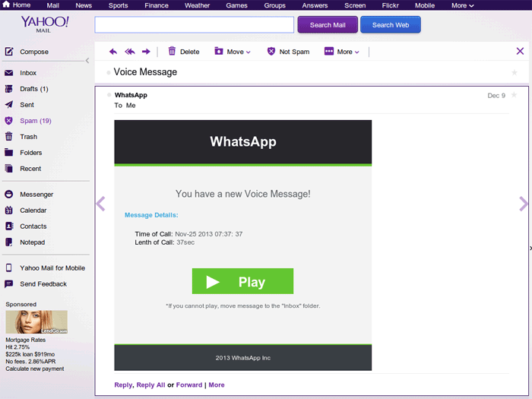Click the 'Message Details:' text
Image resolution: width=532 pixels, height=399 pixels.
click(x=151, y=215)
